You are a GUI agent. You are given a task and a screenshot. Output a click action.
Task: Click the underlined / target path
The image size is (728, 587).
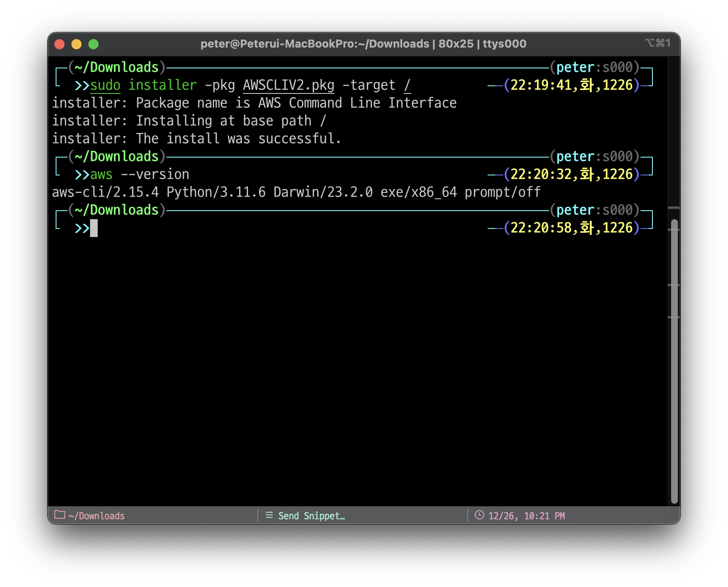pos(407,85)
